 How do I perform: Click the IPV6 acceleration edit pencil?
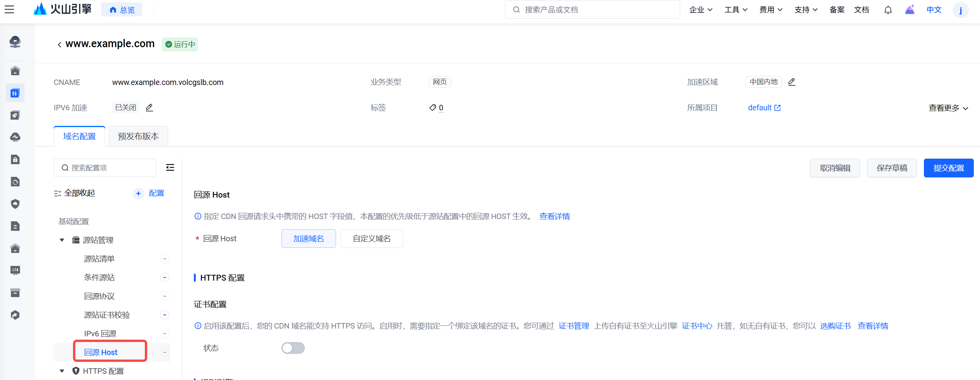pyautogui.click(x=149, y=108)
